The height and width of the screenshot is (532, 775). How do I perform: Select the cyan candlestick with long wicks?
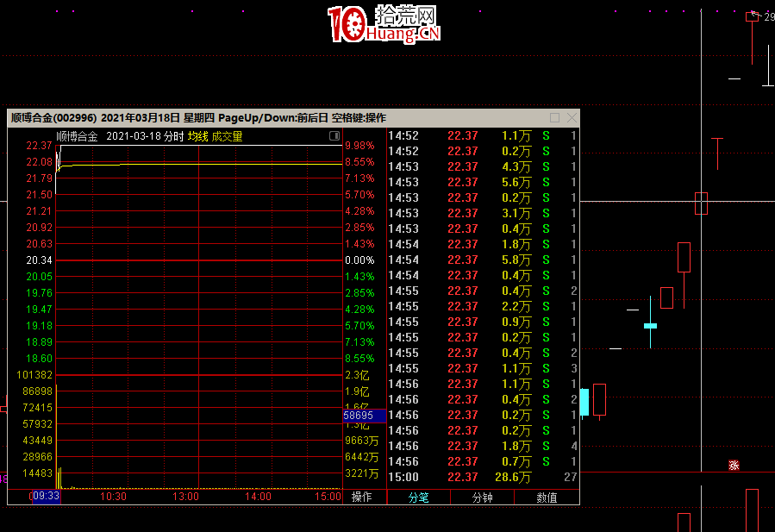(650, 325)
